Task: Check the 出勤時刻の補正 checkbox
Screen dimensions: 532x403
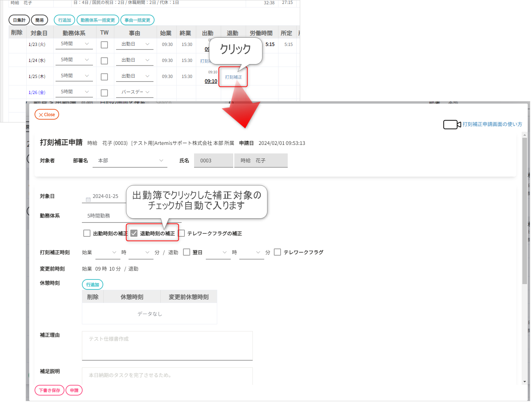Action: [87, 234]
